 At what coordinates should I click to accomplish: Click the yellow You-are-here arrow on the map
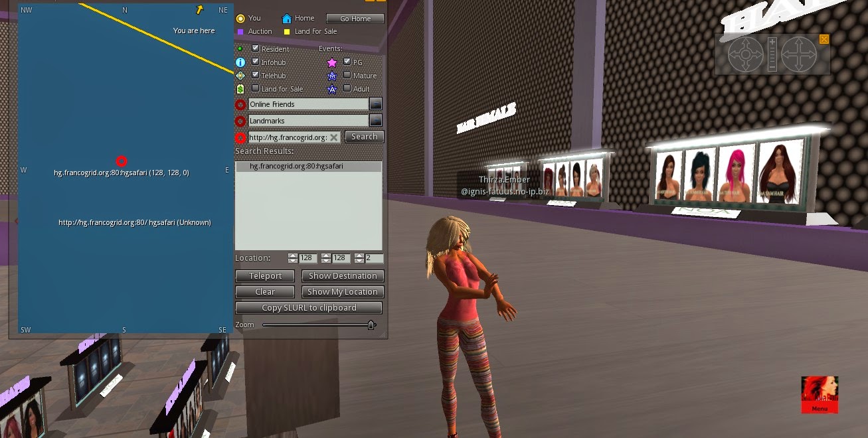tap(199, 10)
